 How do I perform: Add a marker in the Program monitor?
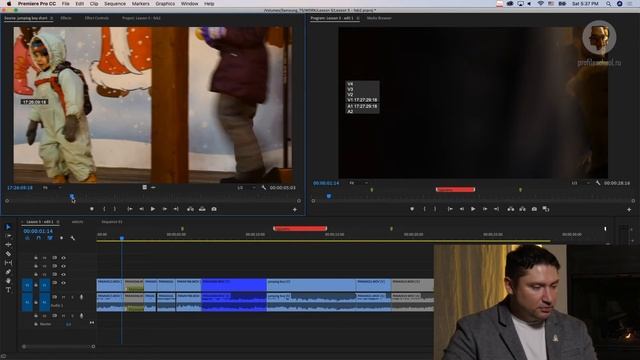click(x=412, y=209)
